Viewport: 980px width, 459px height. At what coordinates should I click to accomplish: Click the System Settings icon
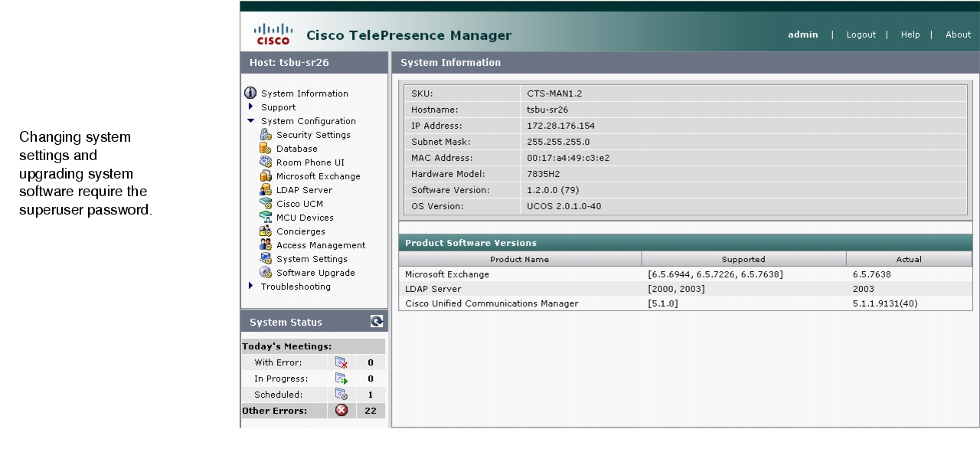click(x=266, y=259)
